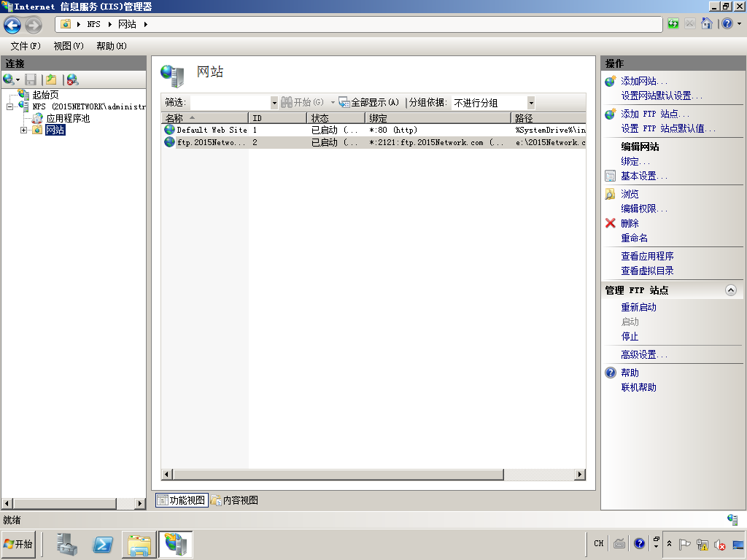747x560 pixels.
Task: Click the 添加网站 globe icon
Action: (x=611, y=81)
